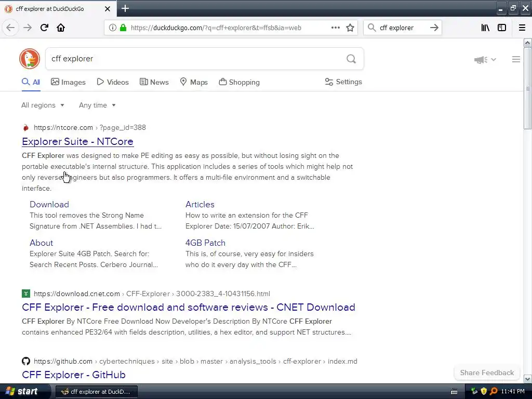Click the Firefox address bar URL
The height and width of the screenshot is (399, 532).
pyautogui.click(x=216, y=28)
